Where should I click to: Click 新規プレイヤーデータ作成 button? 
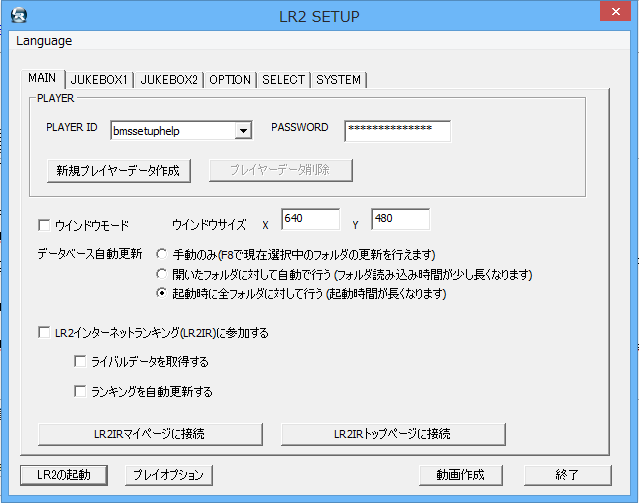119,170
